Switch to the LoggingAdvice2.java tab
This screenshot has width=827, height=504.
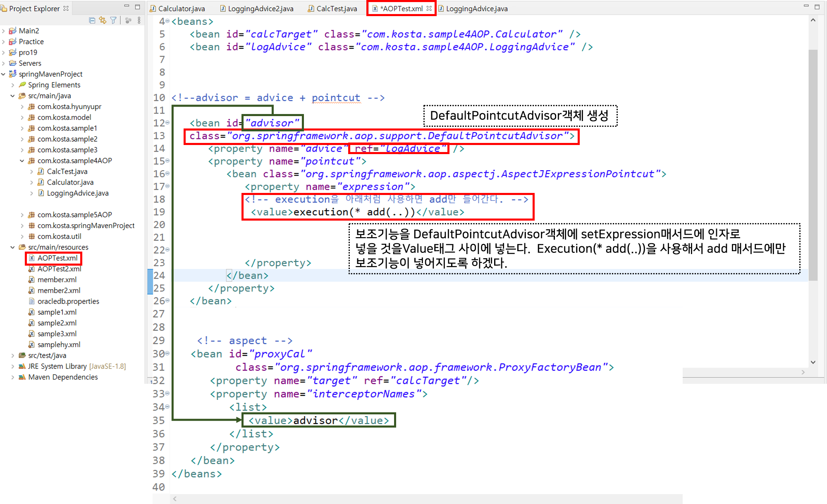click(260, 9)
